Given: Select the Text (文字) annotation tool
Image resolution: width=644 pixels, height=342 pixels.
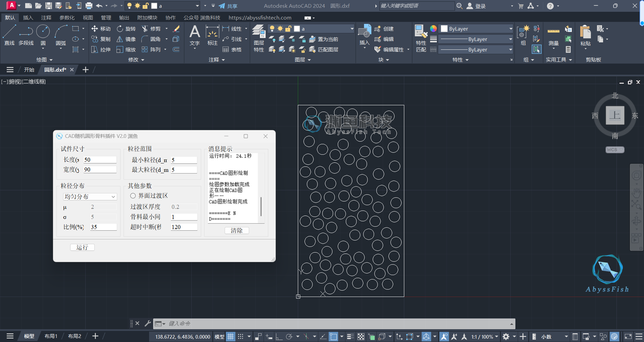Looking at the screenshot, I should click(194, 35).
